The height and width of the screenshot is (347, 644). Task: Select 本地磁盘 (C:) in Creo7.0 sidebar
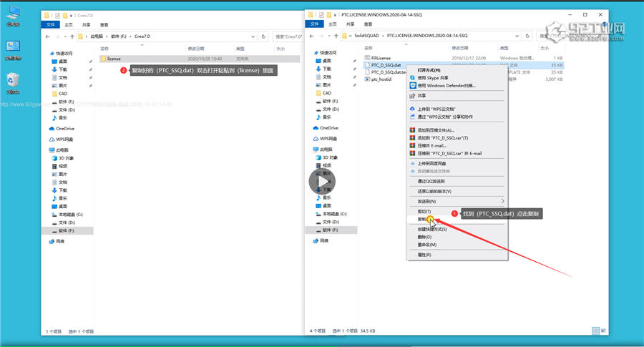(67, 215)
